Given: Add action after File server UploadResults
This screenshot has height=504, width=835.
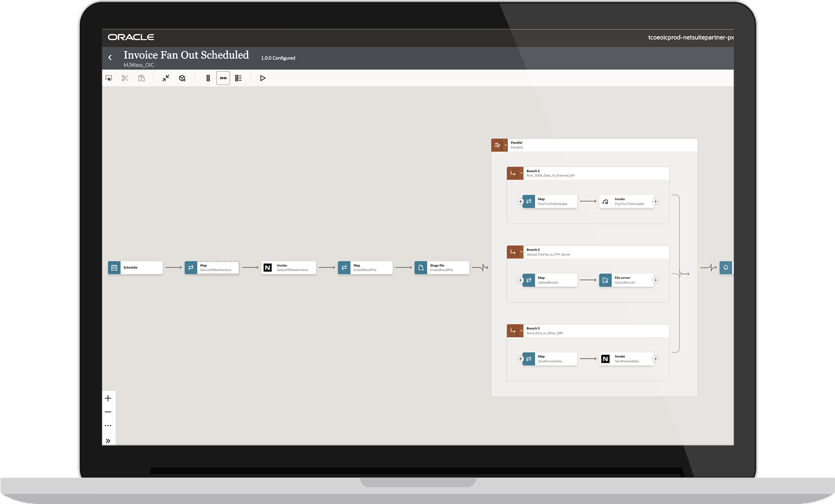Looking at the screenshot, I should pos(656,280).
